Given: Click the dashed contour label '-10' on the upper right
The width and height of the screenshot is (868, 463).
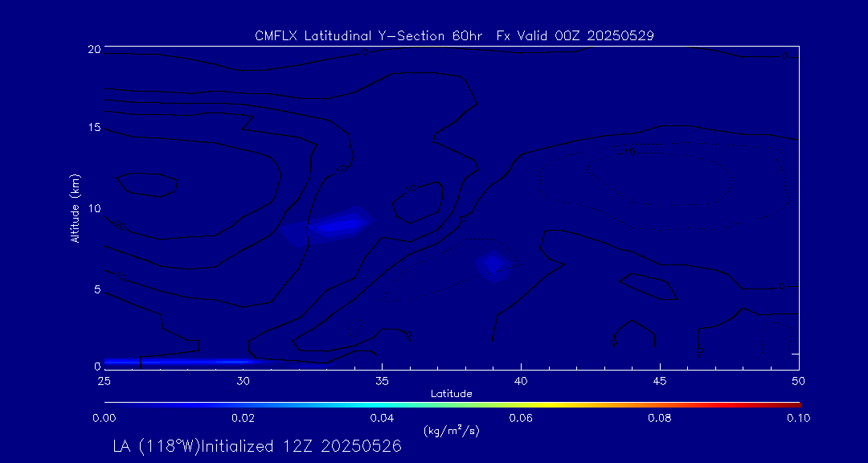Looking at the screenshot, I should coord(628,152).
